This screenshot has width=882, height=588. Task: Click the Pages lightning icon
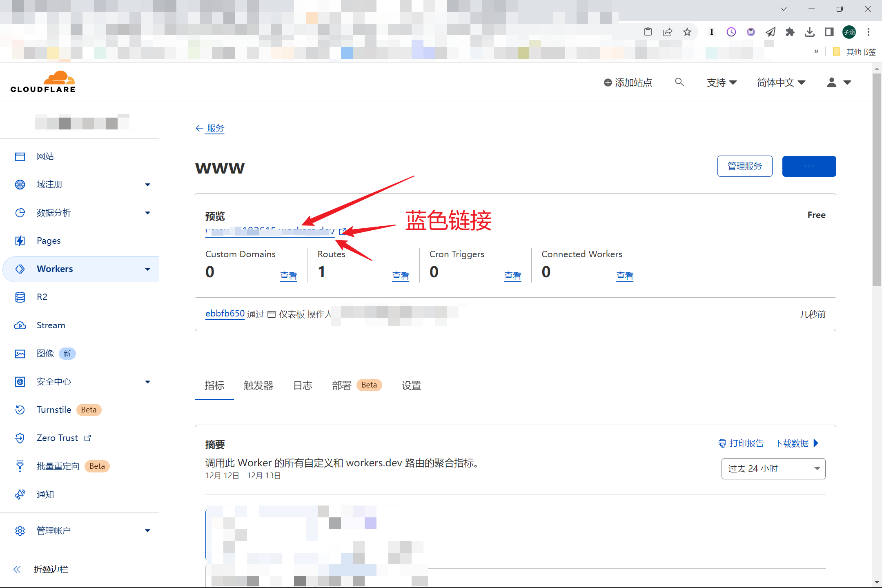point(20,241)
